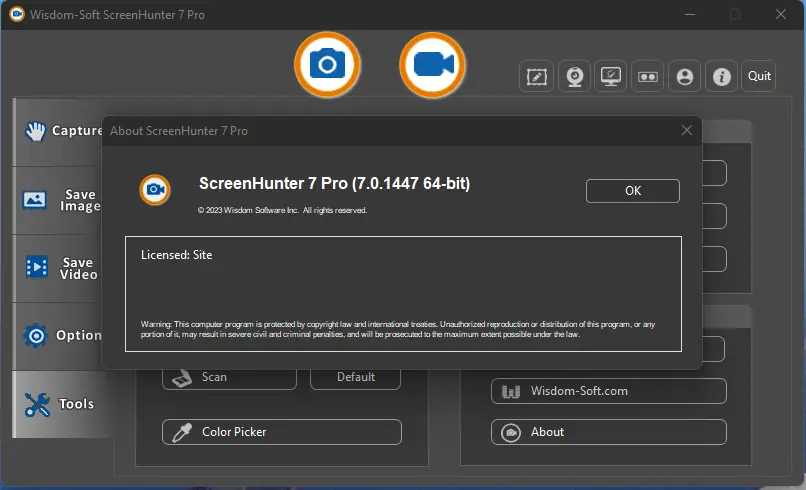The image size is (806, 490).
Task: Switch to the Capture tab
Action: point(58,132)
